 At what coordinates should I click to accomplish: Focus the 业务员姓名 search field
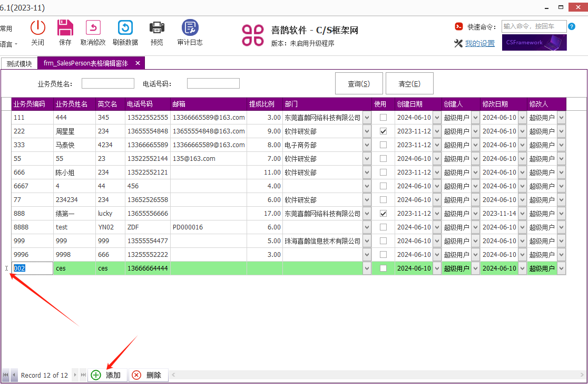click(107, 83)
